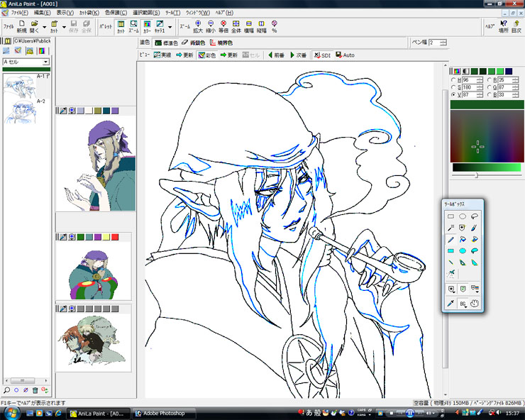Select the R radio button

(x=490, y=79)
